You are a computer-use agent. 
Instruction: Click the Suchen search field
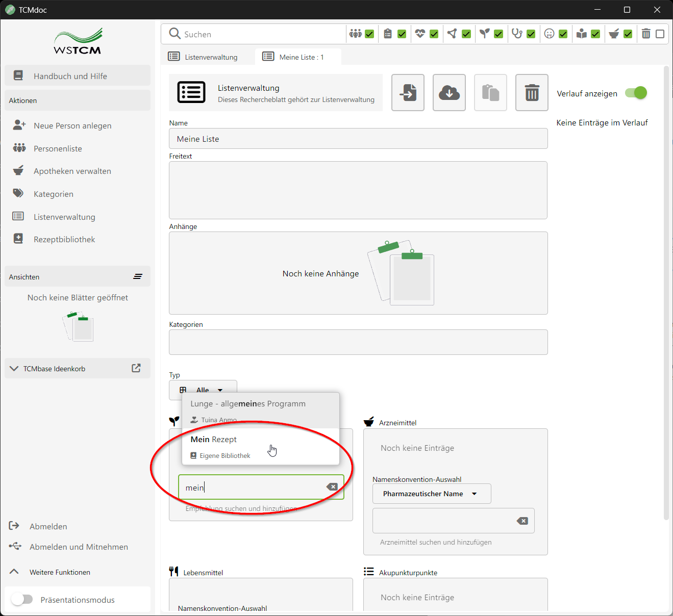[254, 34]
